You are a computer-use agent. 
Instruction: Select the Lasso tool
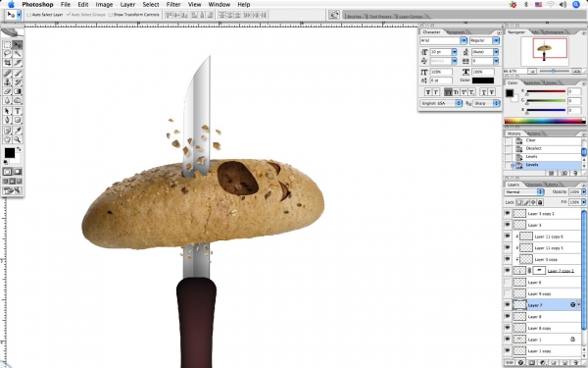tap(8, 54)
